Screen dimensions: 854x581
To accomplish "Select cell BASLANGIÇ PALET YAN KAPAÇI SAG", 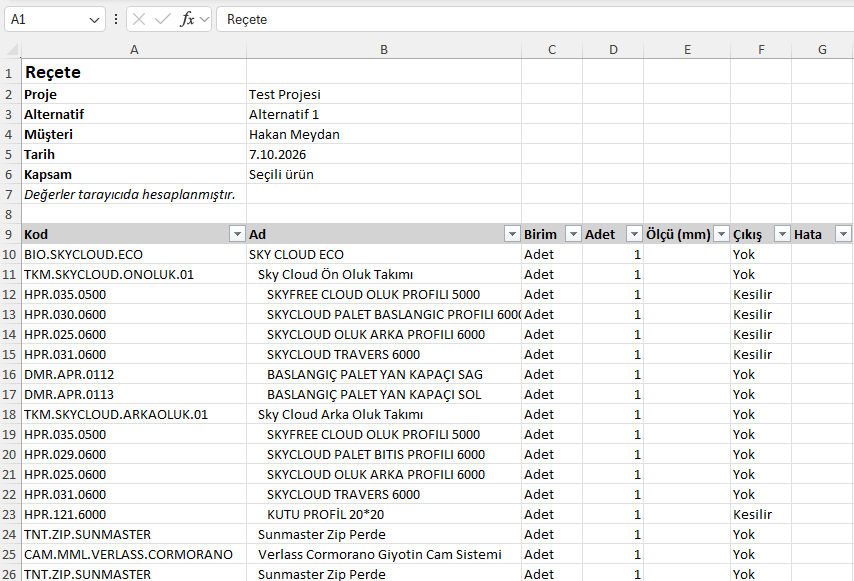I will click(384, 375).
